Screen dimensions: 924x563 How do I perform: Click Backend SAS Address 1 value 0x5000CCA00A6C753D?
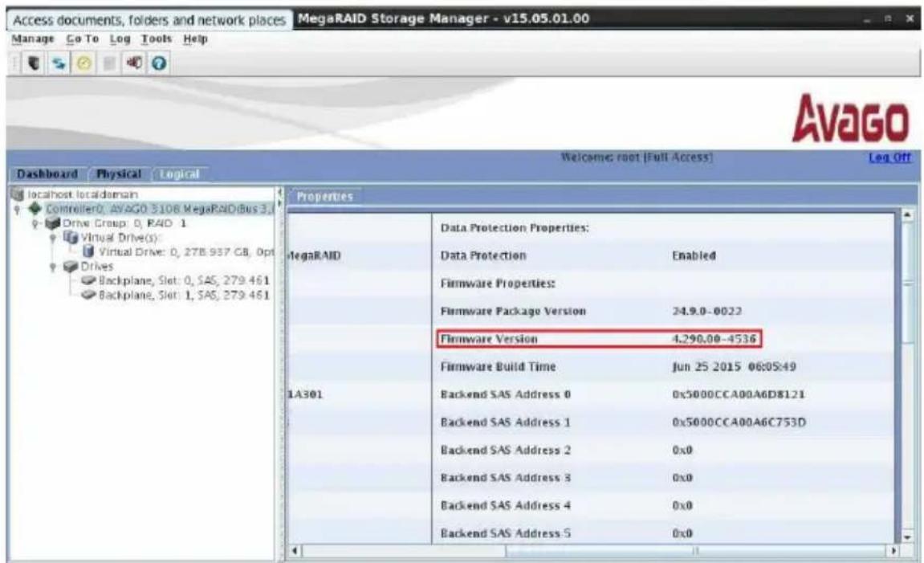tap(739, 422)
